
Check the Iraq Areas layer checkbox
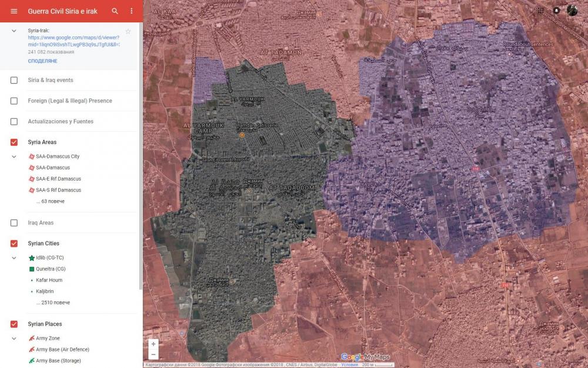(14, 223)
